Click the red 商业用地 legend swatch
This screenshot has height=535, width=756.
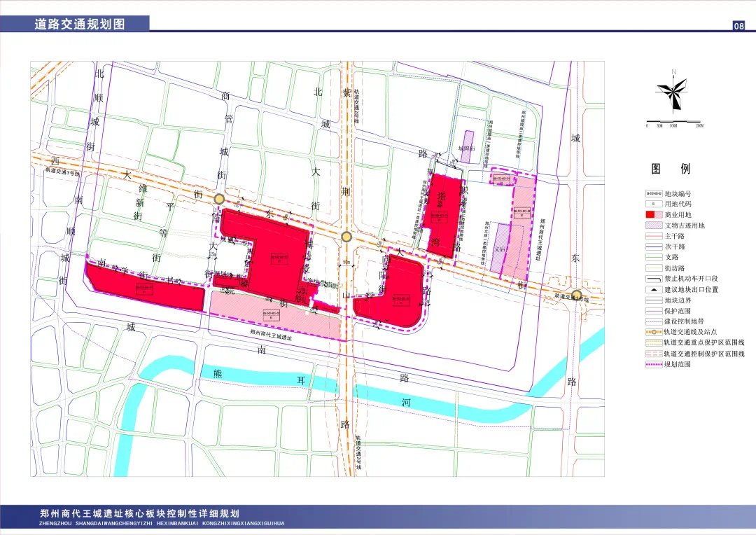point(654,215)
